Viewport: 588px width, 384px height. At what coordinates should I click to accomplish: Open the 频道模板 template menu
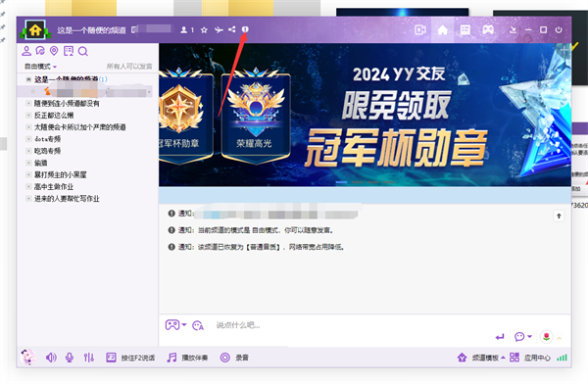[481, 358]
